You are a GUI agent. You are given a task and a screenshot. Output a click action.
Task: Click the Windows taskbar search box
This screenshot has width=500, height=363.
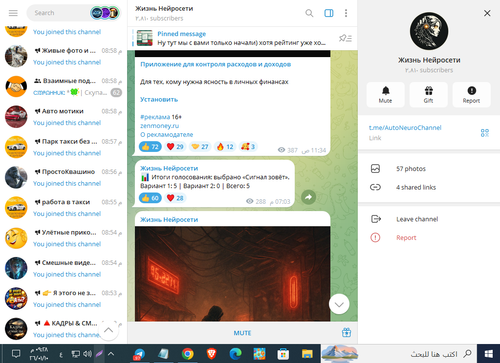click(398, 354)
